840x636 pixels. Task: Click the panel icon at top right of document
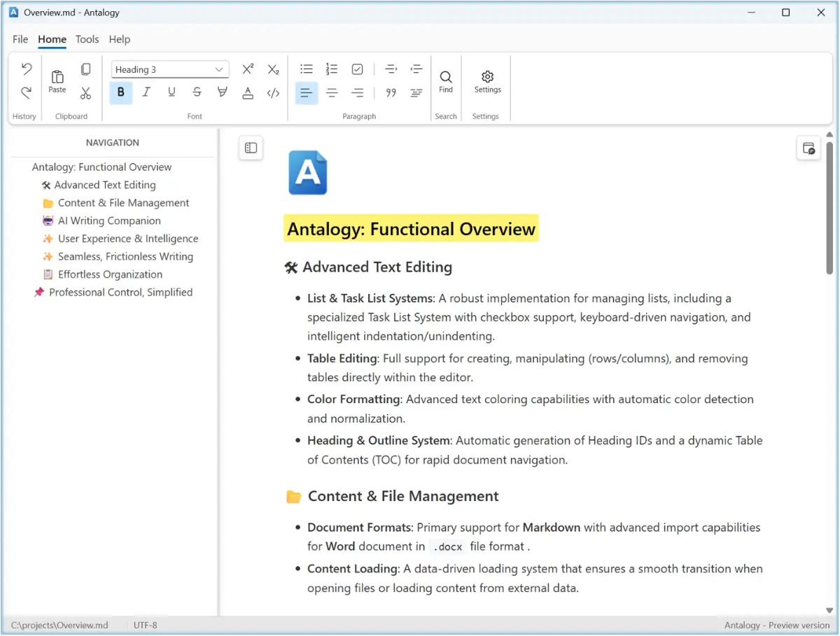[808, 148]
